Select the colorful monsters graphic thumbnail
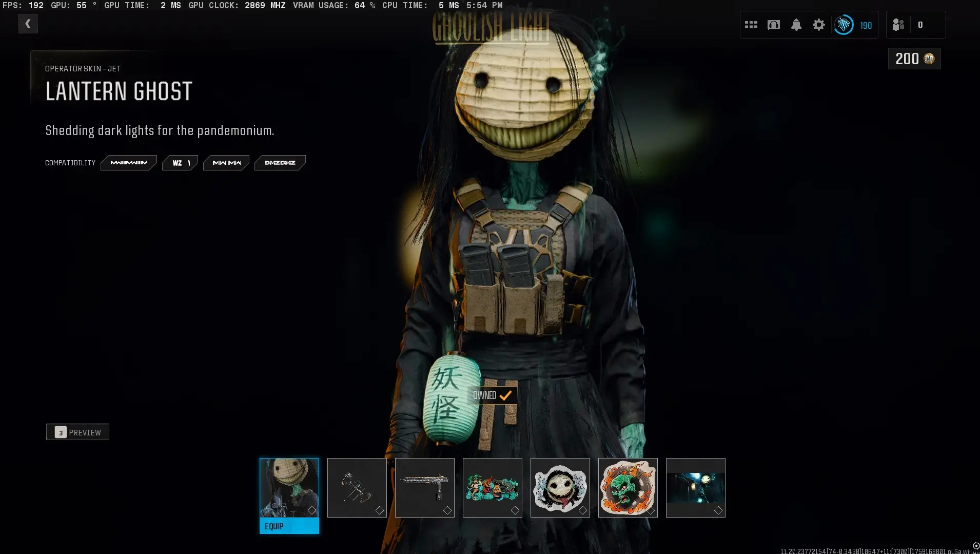The width and height of the screenshot is (980, 554). click(493, 488)
